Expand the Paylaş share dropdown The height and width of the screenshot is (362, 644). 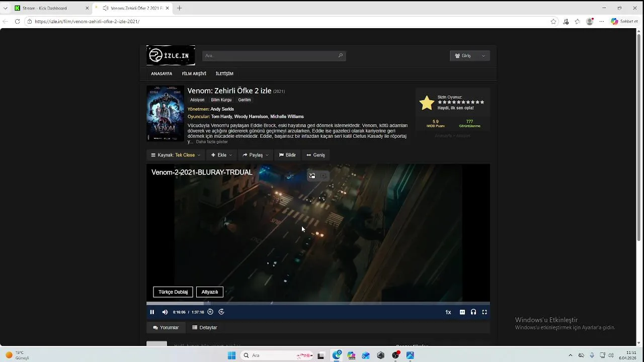(x=256, y=155)
